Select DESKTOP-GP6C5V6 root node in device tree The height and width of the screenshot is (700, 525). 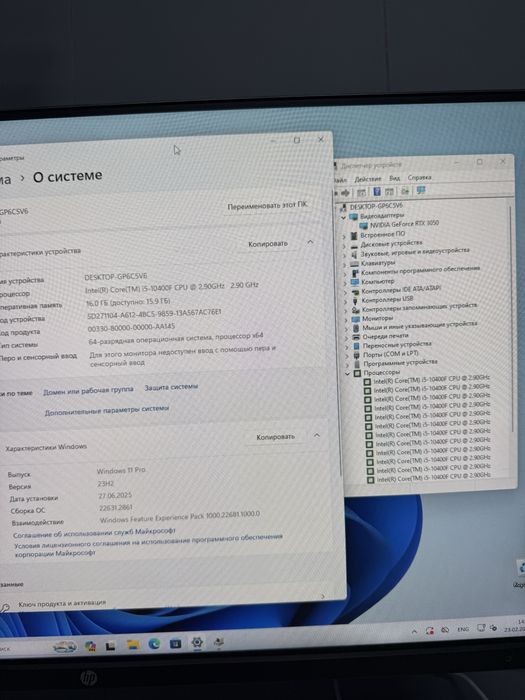(376, 206)
